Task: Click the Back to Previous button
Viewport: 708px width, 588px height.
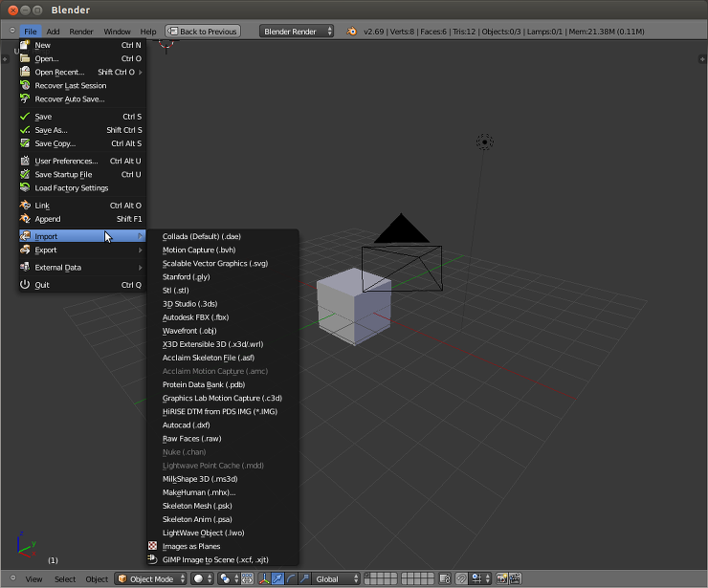Action: 203,32
